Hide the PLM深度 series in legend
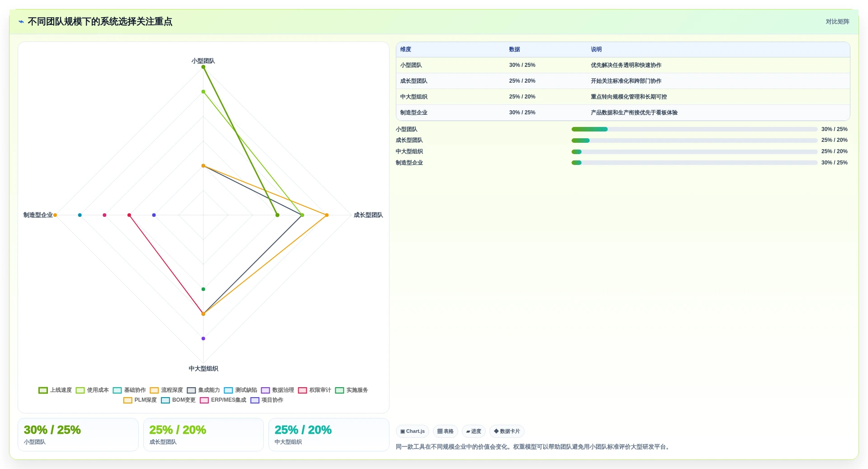Screen dimensions: 868x469 140,400
